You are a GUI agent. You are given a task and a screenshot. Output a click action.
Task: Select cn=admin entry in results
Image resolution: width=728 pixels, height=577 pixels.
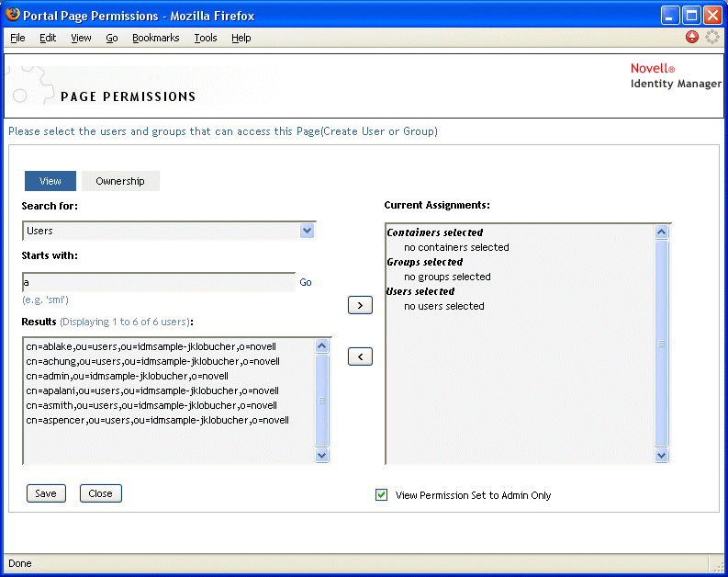tap(128, 376)
